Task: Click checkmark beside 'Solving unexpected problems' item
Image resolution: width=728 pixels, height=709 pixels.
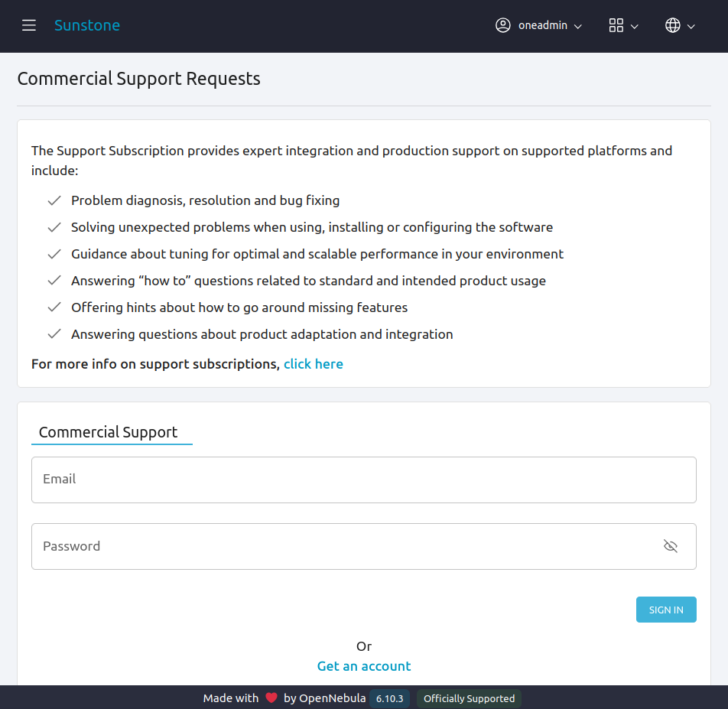Action: 54,227
